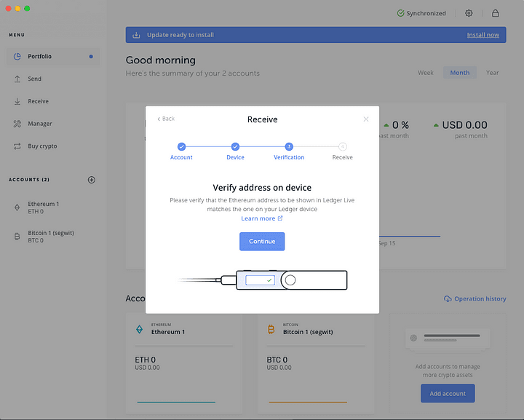Screen dimensions: 524x420
Task: Click Install now in the update banner
Action: coord(483,35)
